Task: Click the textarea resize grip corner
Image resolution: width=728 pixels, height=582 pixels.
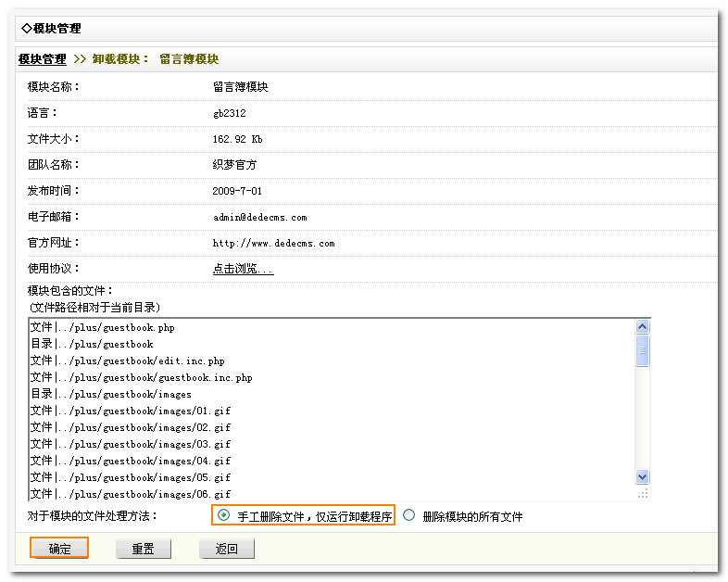Action: pos(643,493)
